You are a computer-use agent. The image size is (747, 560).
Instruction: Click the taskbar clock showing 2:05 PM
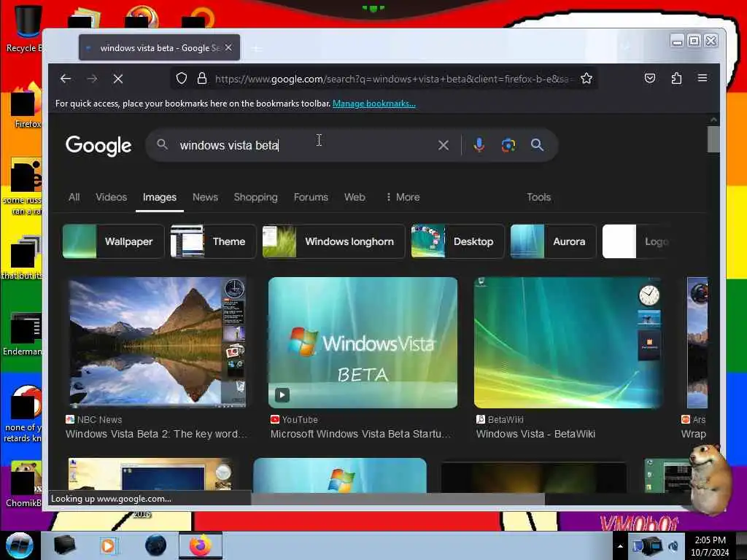pos(710,546)
